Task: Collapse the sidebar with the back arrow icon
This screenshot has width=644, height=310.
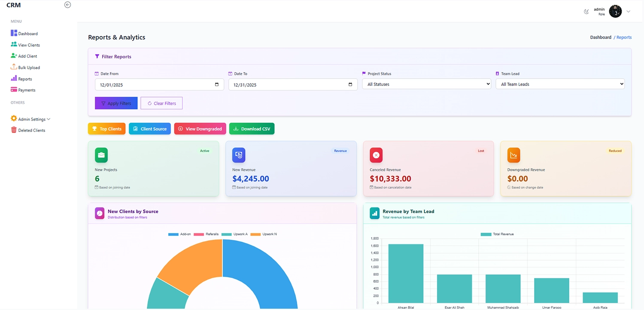Action: (67, 5)
